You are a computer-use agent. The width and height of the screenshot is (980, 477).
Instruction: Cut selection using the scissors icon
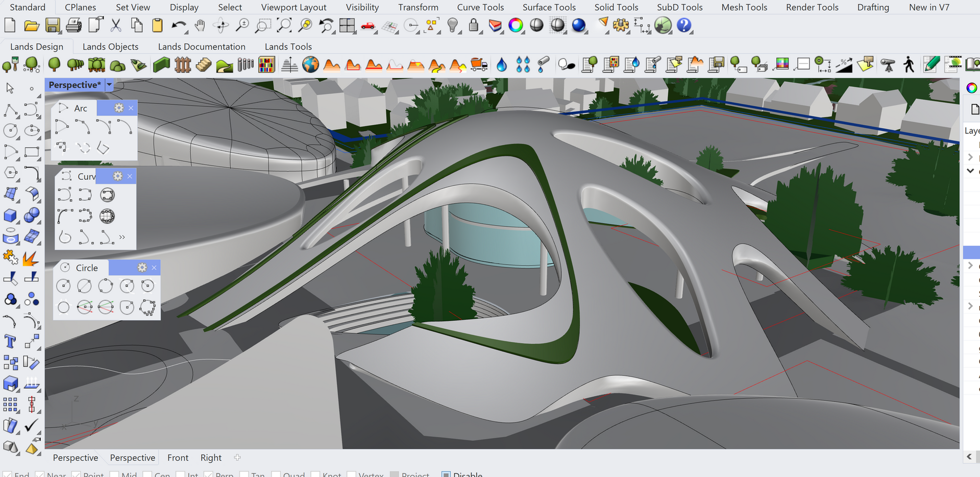[x=116, y=25]
